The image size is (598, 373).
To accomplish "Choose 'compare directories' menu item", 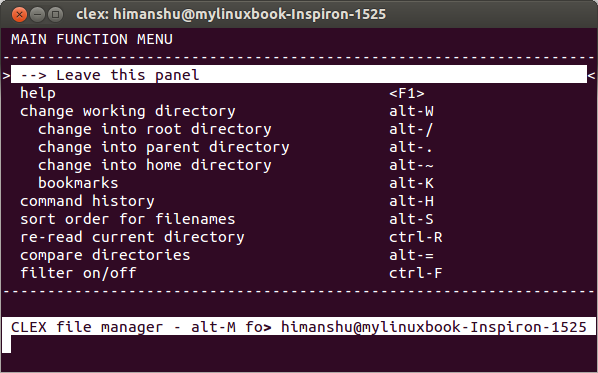I will [x=105, y=255].
